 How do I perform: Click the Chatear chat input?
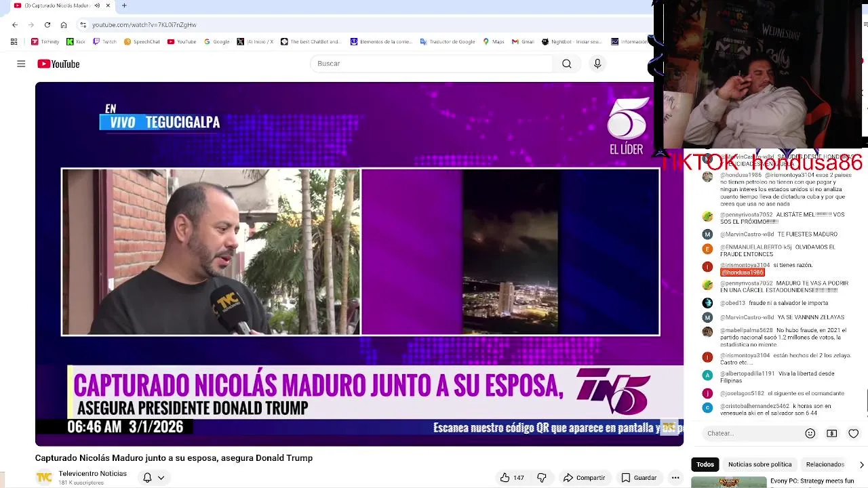751,433
